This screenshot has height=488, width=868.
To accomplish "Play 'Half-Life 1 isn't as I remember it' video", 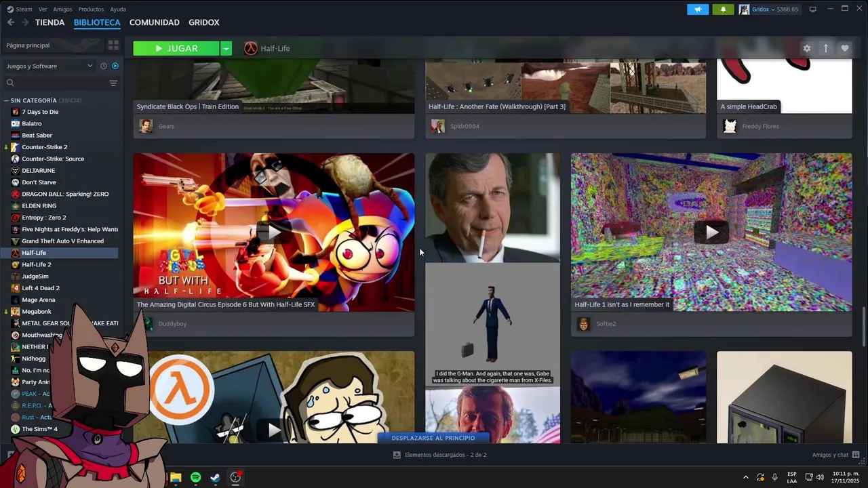I will (x=711, y=232).
